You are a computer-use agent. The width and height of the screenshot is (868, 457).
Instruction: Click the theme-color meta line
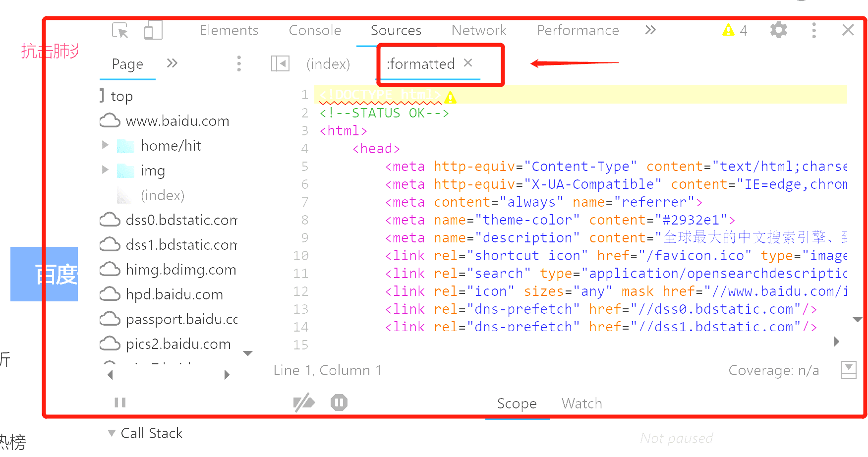tap(560, 220)
